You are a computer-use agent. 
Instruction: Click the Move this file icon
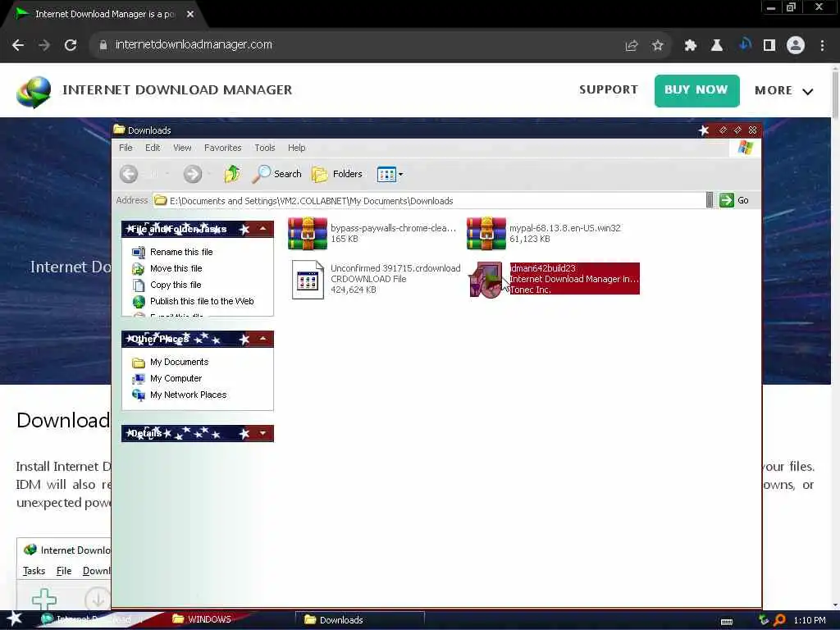pyautogui.click(x=138, y=269)
